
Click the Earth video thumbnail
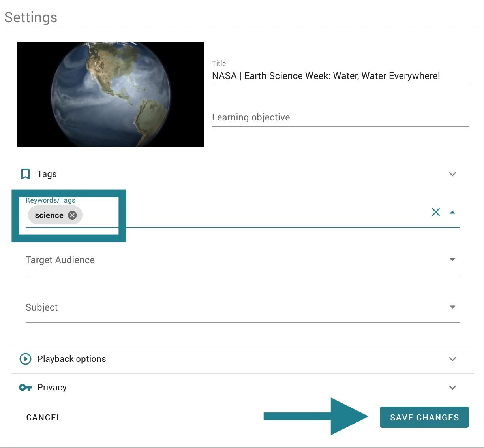coord(111,94)
